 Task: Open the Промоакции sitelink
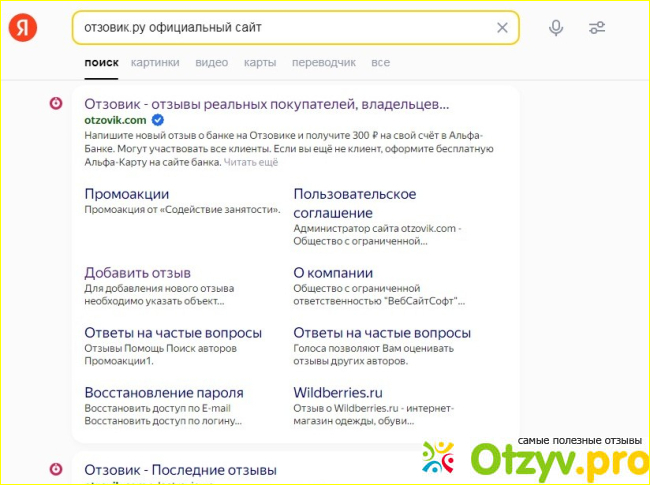point(127,193)
